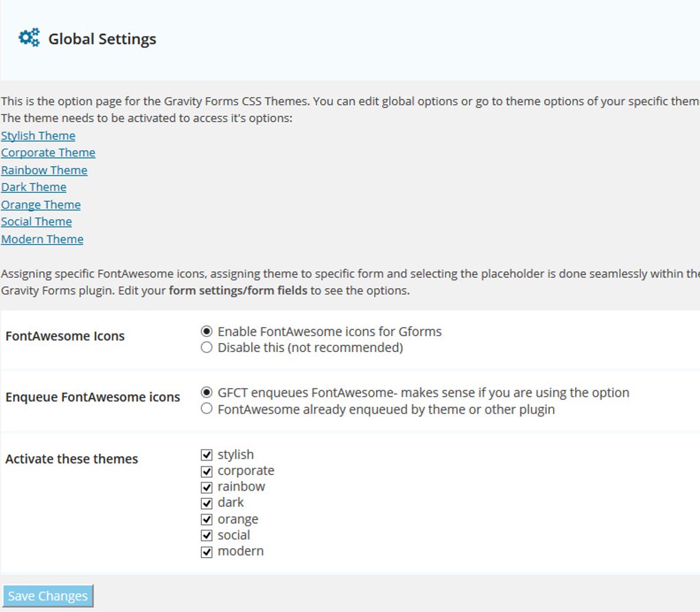Click the Save Changes button
This screenshot has width=700, height=612.
47,596
